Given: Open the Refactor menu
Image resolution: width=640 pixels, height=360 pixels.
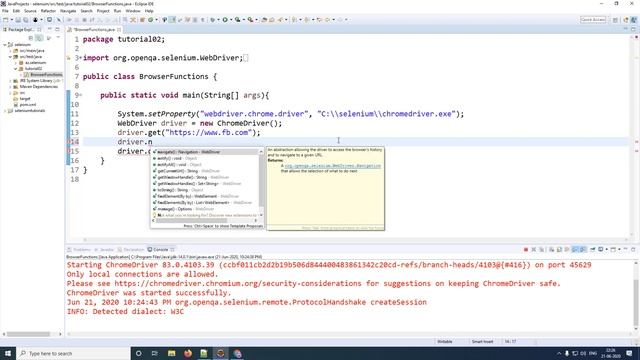Looking at the screenshot, I should click(48, 11).
